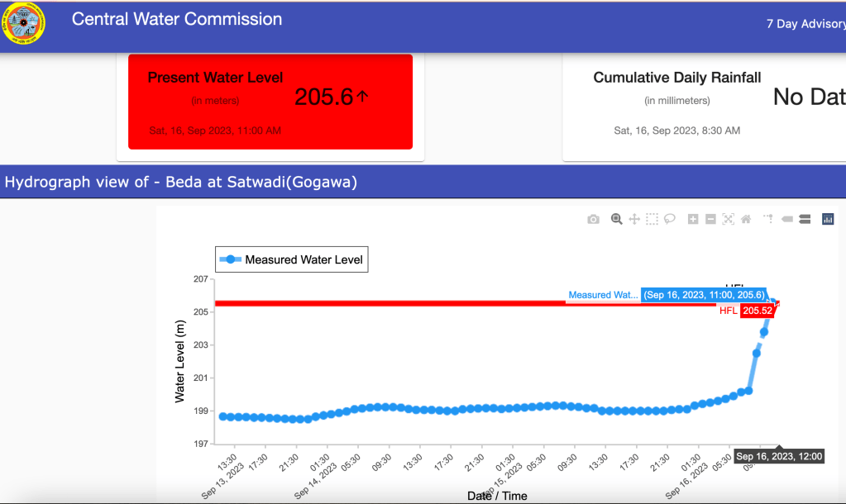The image size is (846, 504).
Task: Reset axes with the home icon
Action: [746, 219]
